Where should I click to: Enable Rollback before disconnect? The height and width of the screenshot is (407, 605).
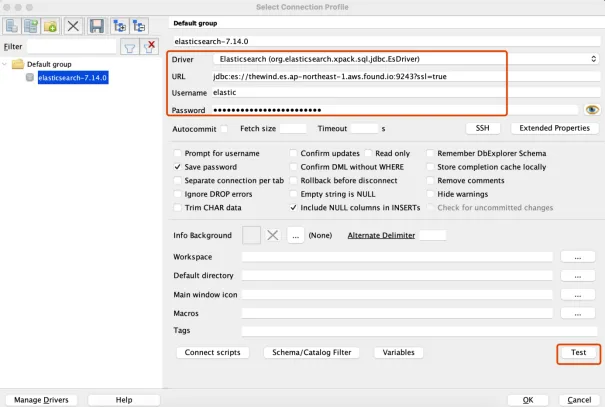click(x=294, y=180)
